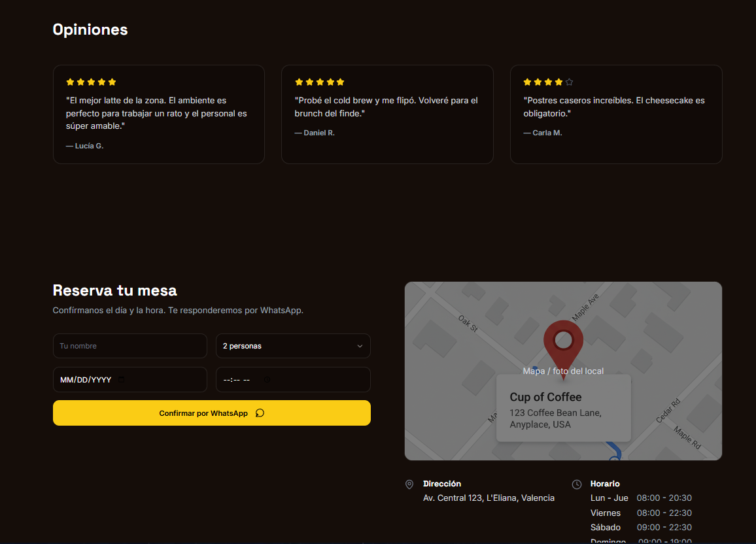The image size is (756, 544).
Task: Open the 2 personas dropdown
Action: tap(293, 346)
